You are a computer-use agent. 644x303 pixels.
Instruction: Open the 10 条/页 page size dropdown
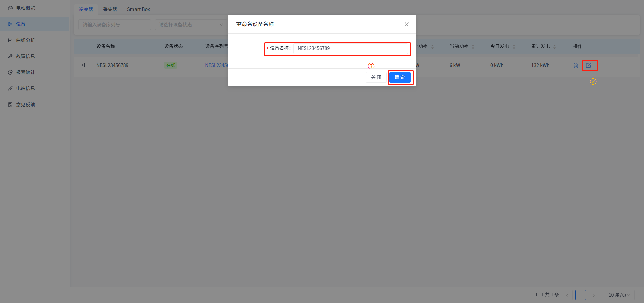click(619, 295)
